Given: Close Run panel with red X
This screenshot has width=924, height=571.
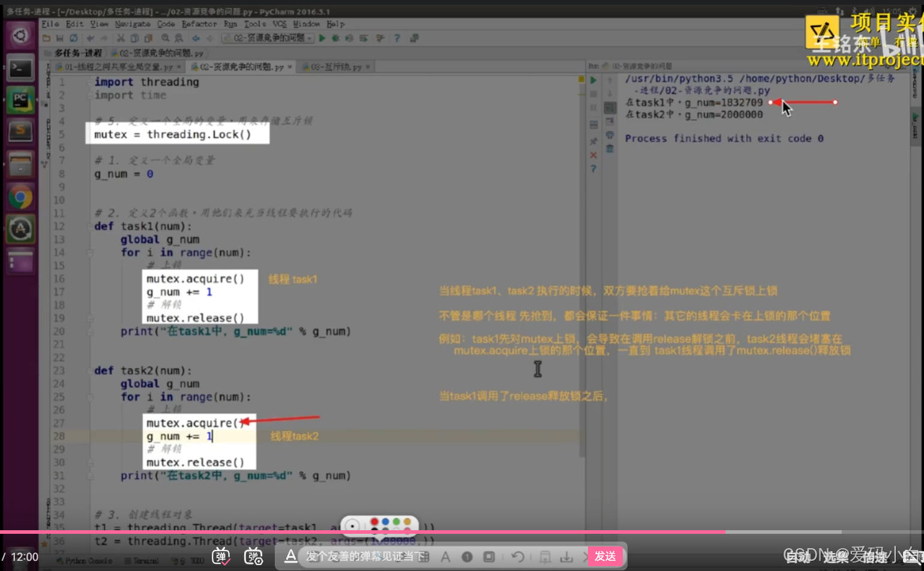Looking at the screenshot, I should click(x=593, y=155).
